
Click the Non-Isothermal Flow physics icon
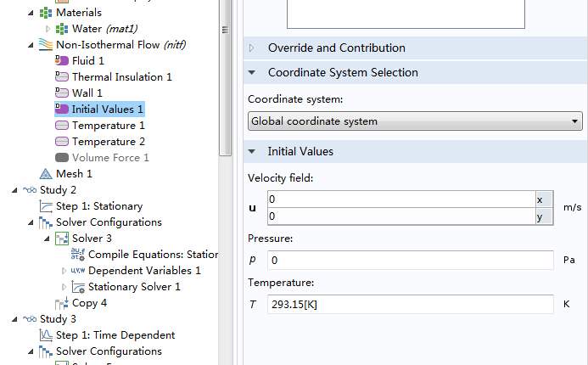click(x=46, y=45)
